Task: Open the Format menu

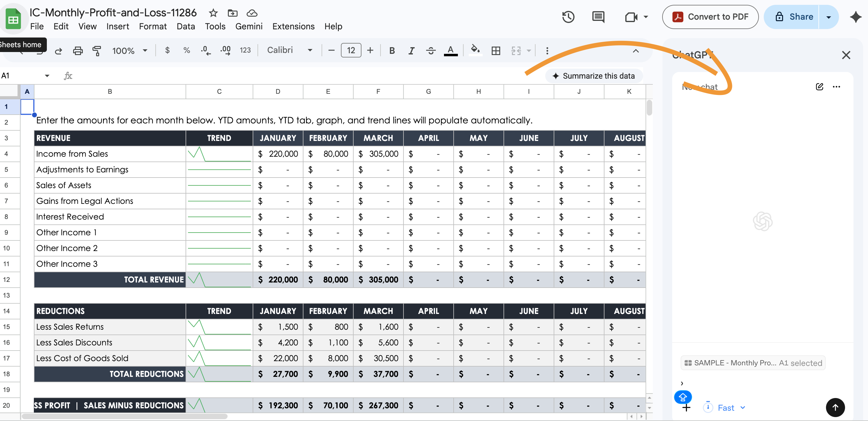Action: click(153, 26)
